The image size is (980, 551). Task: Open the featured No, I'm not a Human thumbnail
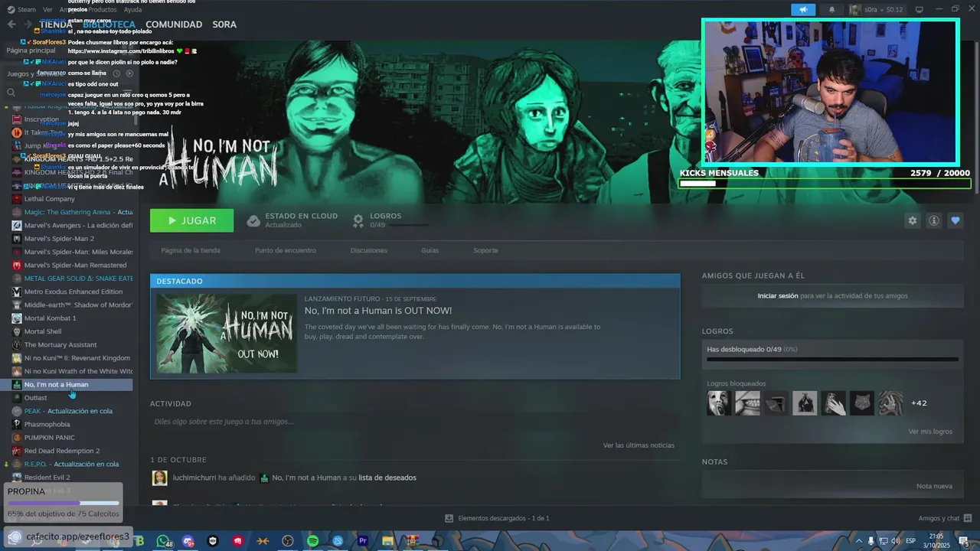pyautogui.click(x=227, y=334)
